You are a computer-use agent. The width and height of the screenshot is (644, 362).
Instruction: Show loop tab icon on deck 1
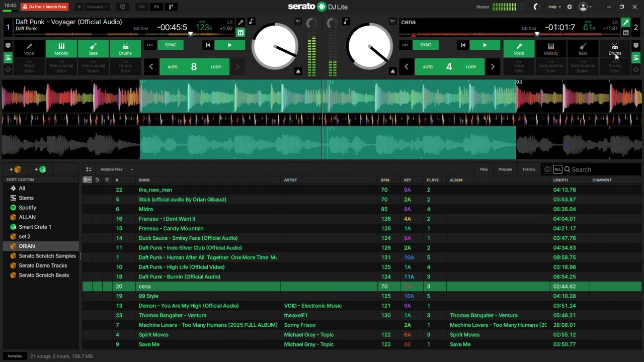[8, 70]
